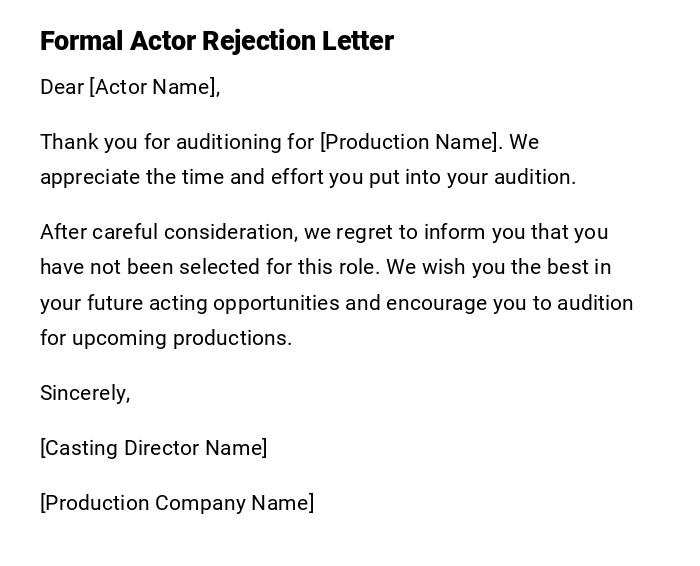Click the word 'inform' in second paragraph
The height and width of the screenshot is (566, 700).
[453, 233]
